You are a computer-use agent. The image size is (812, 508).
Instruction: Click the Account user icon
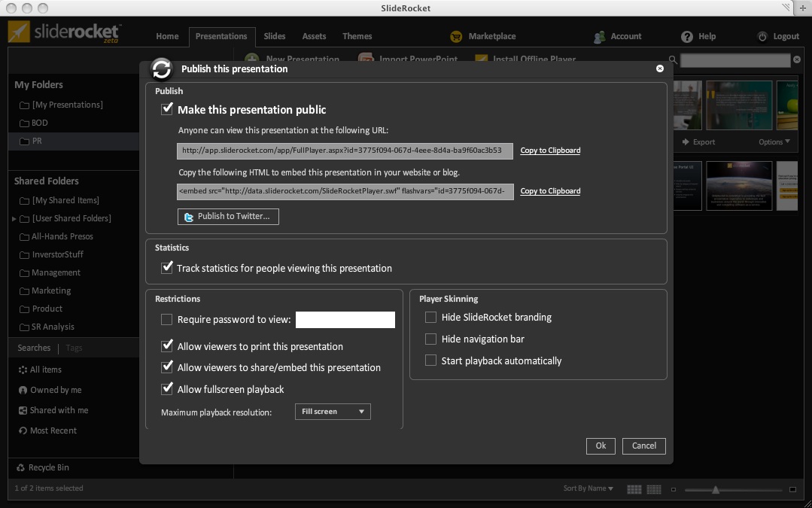(x=599, y=36)
